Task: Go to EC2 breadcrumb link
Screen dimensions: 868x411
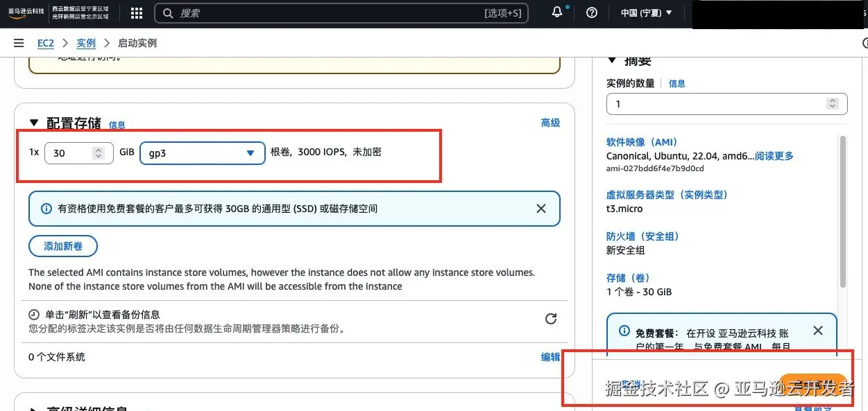Action: [x=46, y=43]
